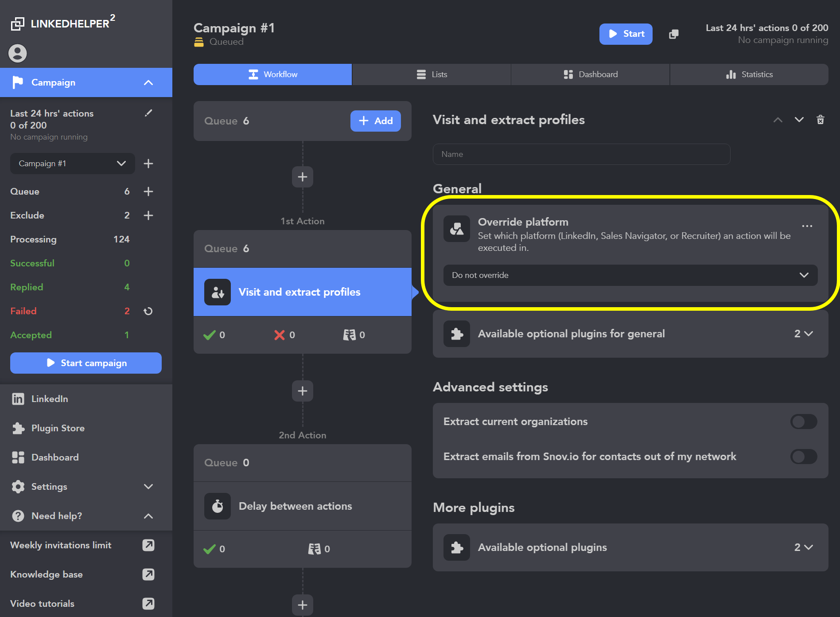
Task: Switch to the Lists tab
Action: pyautogui.click(x=432, y=74)
